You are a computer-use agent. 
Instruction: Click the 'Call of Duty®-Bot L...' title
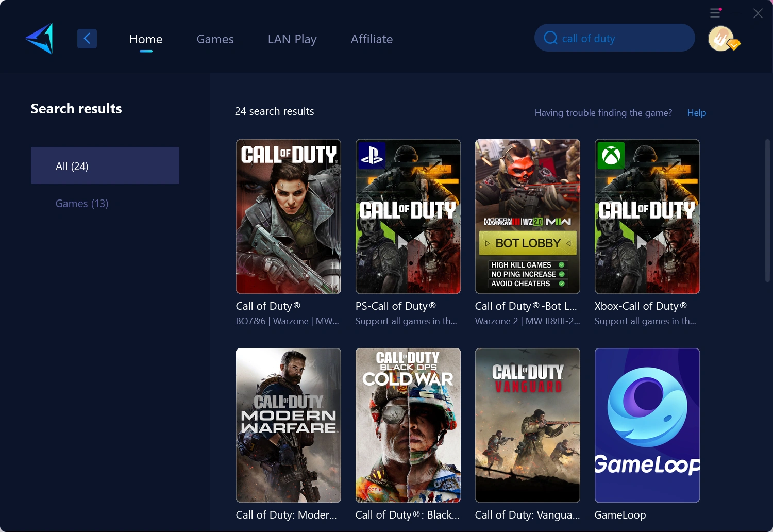(x=526, y=306)
